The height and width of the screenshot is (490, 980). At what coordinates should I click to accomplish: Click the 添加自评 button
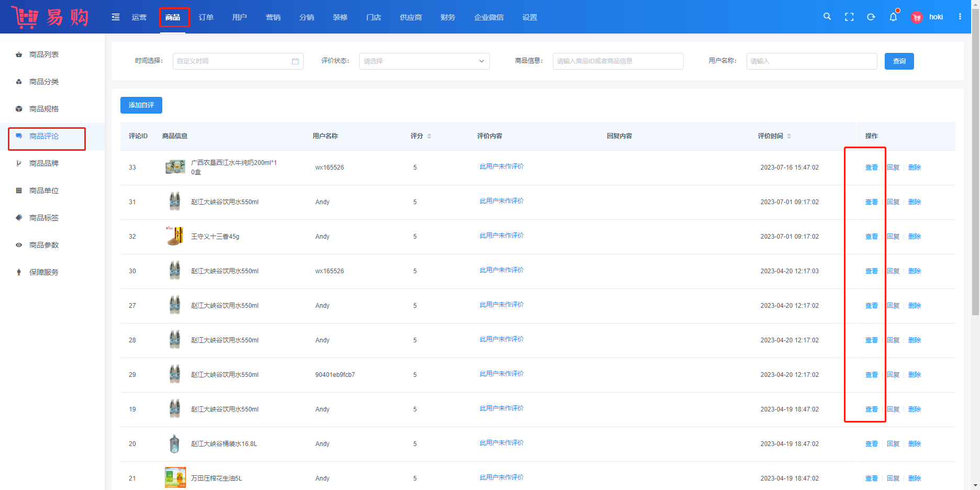[x=141, y=105]
